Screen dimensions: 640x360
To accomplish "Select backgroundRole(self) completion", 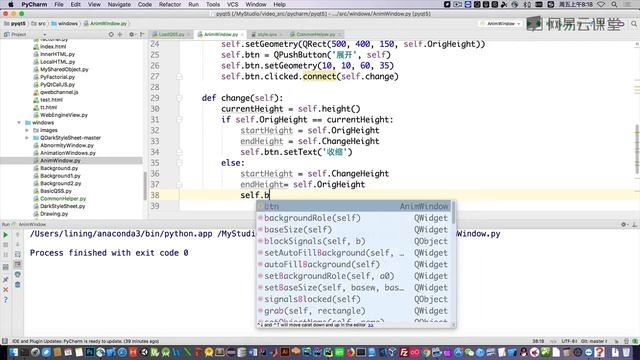I will (x=354, y=218).
